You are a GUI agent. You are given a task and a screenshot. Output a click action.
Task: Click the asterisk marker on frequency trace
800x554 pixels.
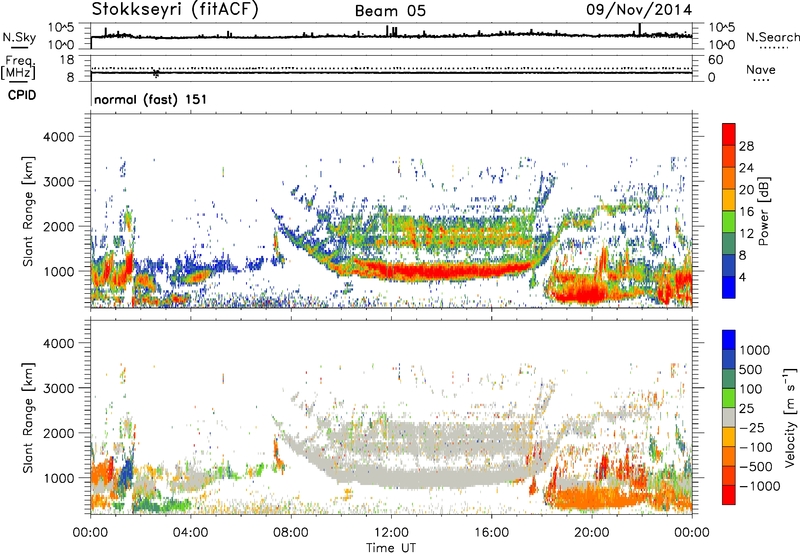tap(156, 73)
